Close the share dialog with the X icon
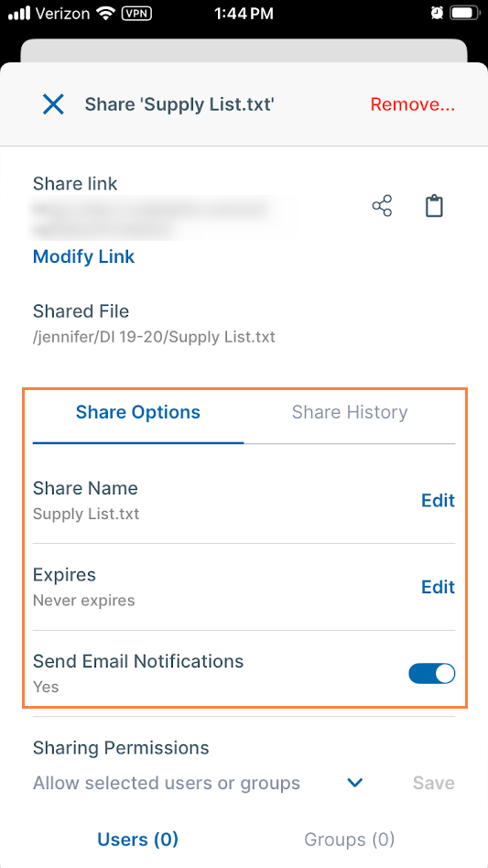Image resolution: width=488 pixels, height=868 pixels. [x=54, y=104]
